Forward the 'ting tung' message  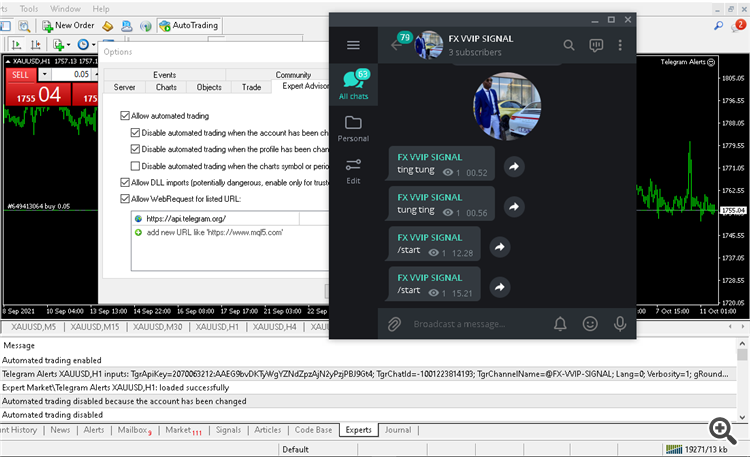pyautogui.click(x=514, y=167)
